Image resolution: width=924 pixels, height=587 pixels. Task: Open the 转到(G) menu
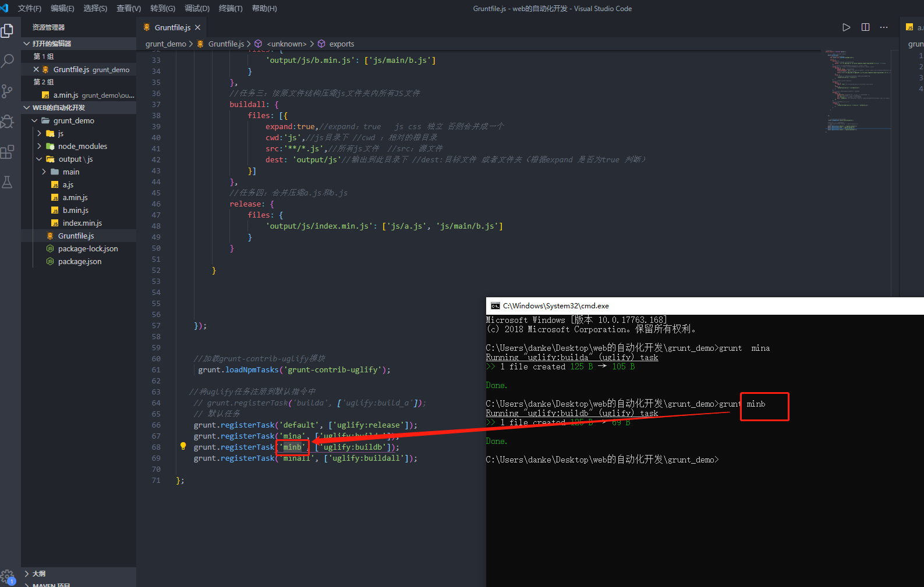(x=162, y=8)
